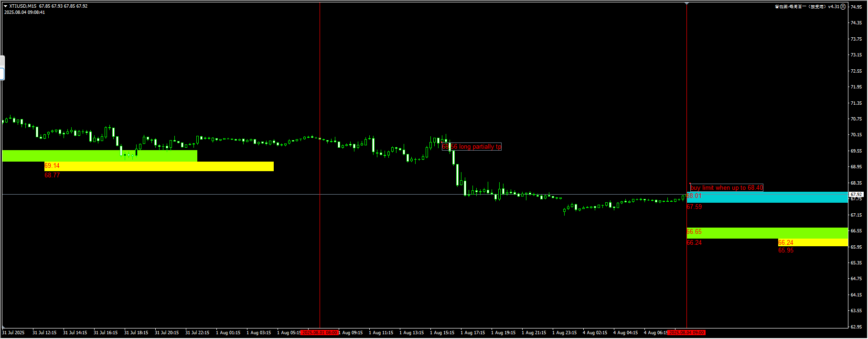868x339 pixels.
Task: Click the 74.95 price scale label
Action: 856,7
